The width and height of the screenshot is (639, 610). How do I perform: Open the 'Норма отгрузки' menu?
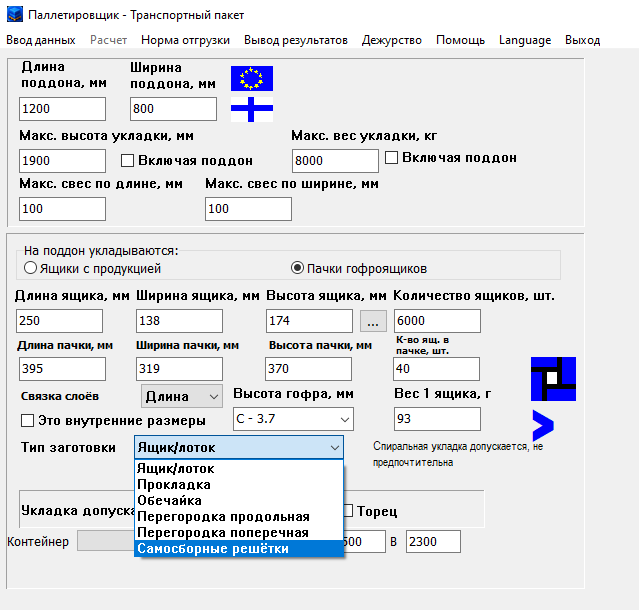click(185, 40)
